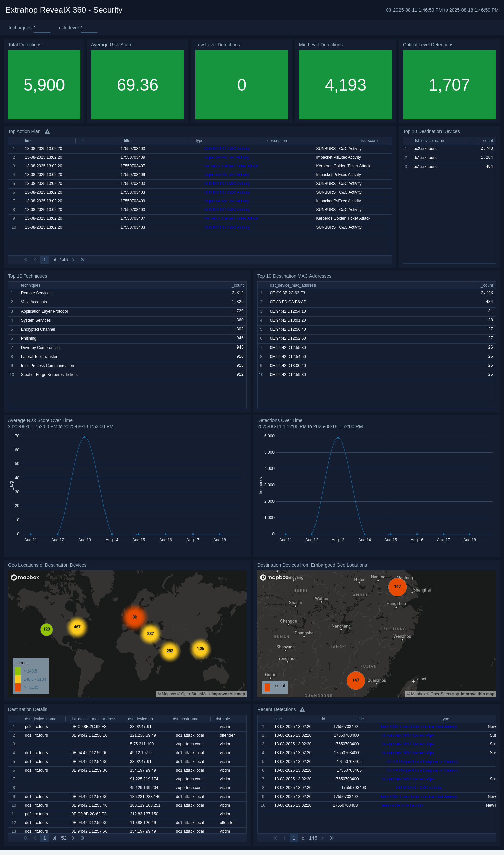Image resolution: width=504 pixels, height=855 pixels.
Task: Sort Destination Details by dst_device_ip header
Action: [x=140, y=719]
